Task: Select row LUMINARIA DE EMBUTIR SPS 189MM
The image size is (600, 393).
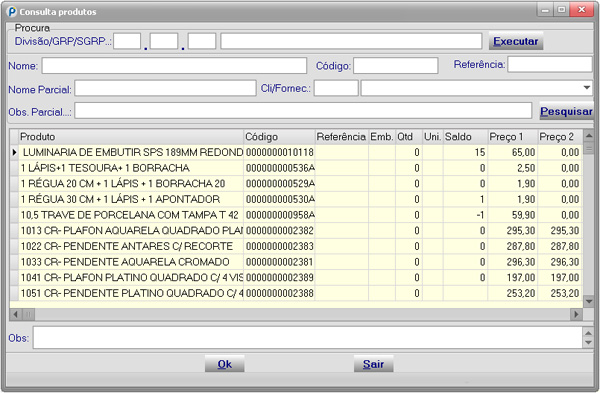Action: click(x=296, y=152)
